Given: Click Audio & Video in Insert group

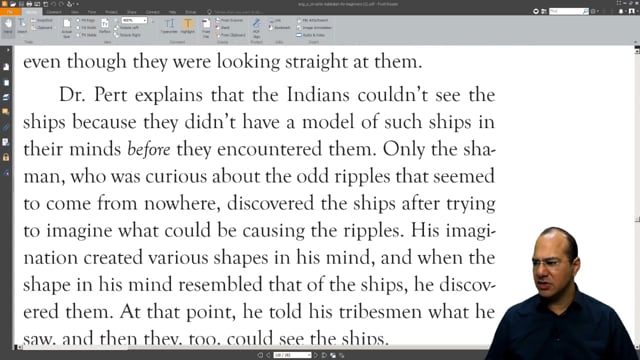Looking at the screenshot, I should [311, 35].
